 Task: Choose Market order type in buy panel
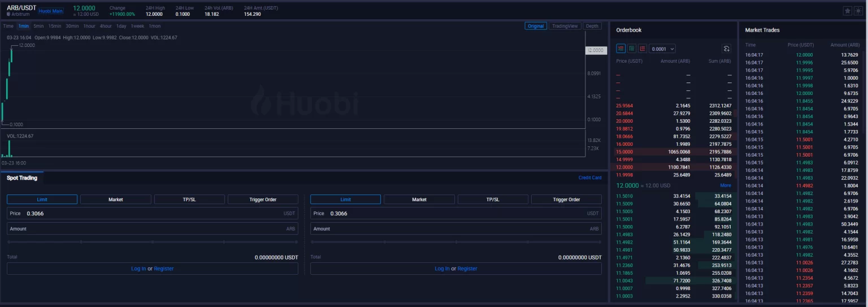116,200
